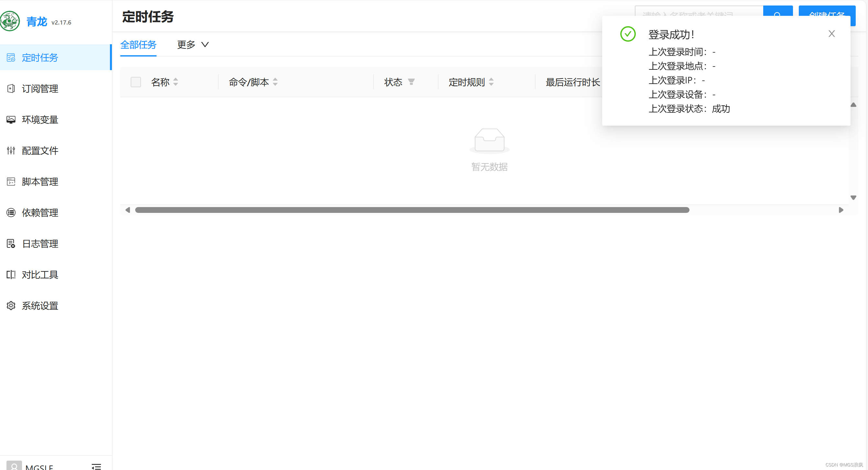Toggle the select-all checkbox in the table header
The image size is (868, 470).
click(136, 82)
